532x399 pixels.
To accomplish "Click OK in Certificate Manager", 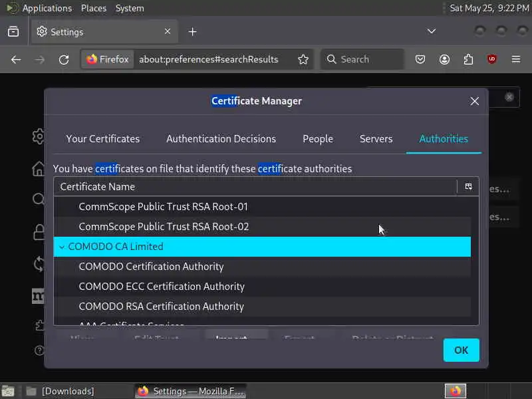I will coord(461,350).
